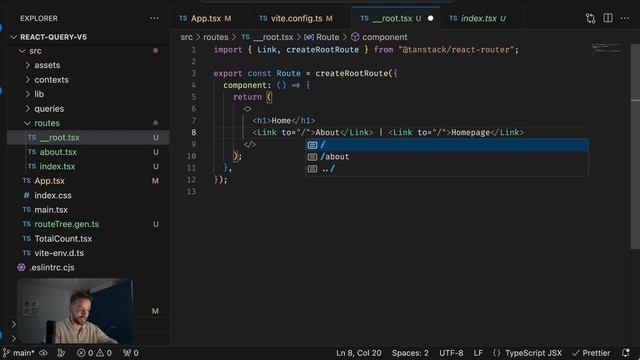Open source control compare changes icon
The image size is (640, 360).
pyautogui.click(x=590, y=18)
